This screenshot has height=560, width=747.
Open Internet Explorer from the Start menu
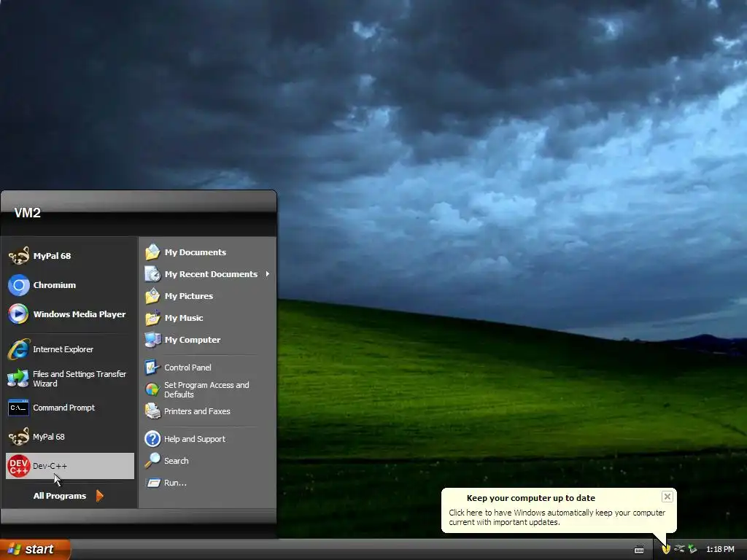pyautogui.click(x=69, y=349)
